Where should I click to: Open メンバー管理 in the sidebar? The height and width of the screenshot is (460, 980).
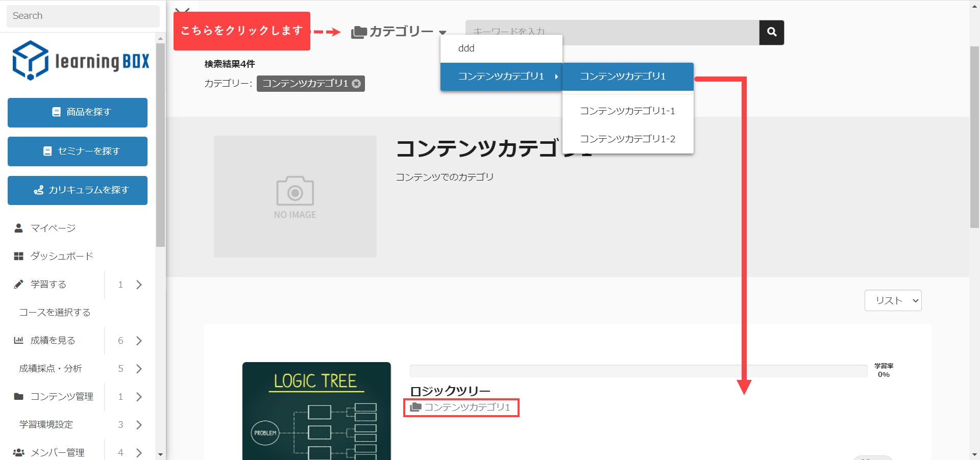(57, 452)
